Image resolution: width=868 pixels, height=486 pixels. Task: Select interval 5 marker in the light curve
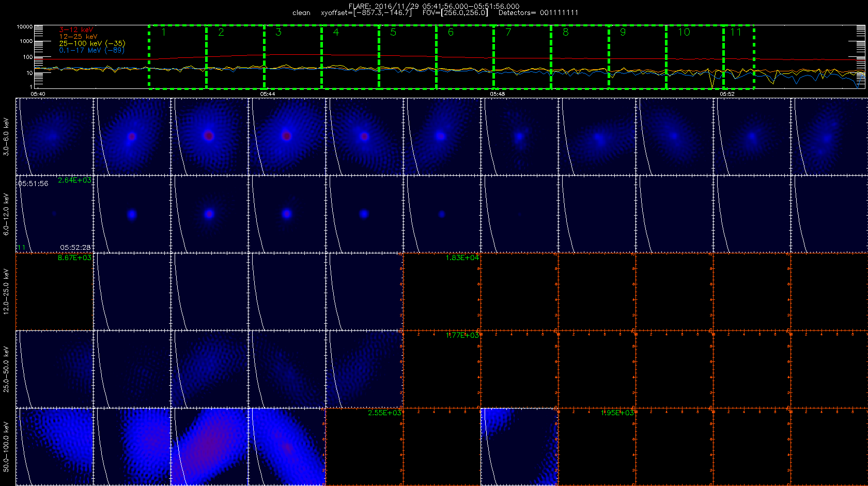point(393,33)
